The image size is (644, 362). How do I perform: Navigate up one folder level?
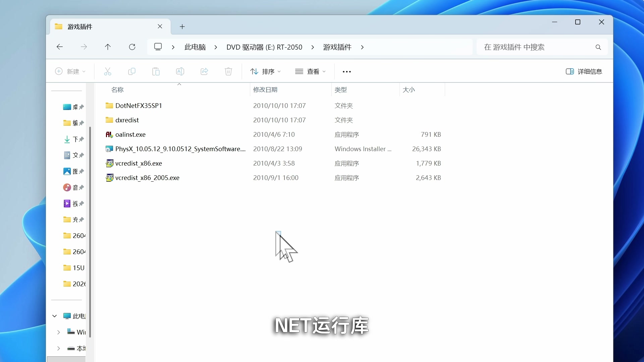click(x=108, y=47)
